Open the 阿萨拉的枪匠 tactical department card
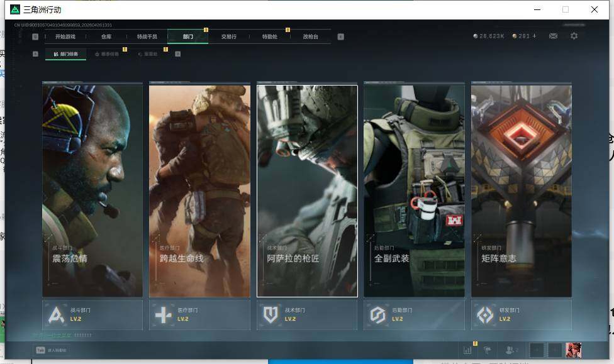 tap(307, 191)
